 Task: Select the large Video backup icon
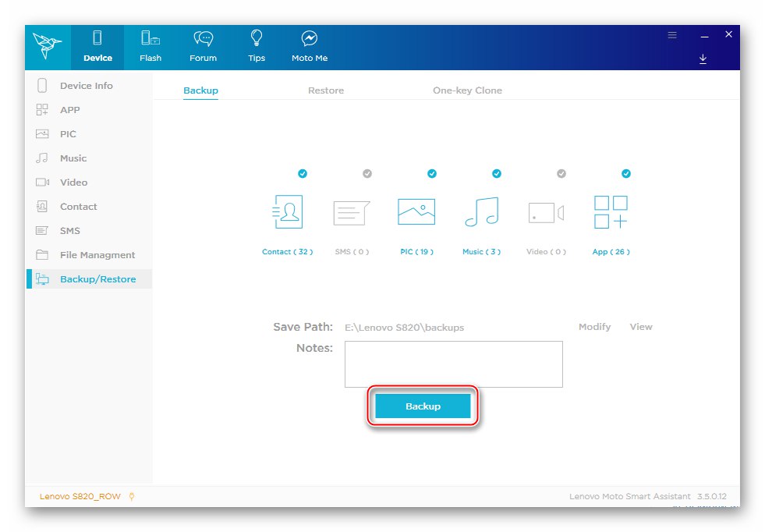click(x=546, y=213)
